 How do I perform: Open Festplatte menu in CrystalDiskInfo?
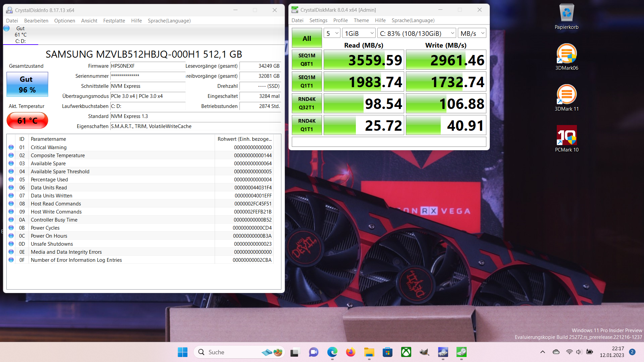pyautogui.click(x=114, y=21)
